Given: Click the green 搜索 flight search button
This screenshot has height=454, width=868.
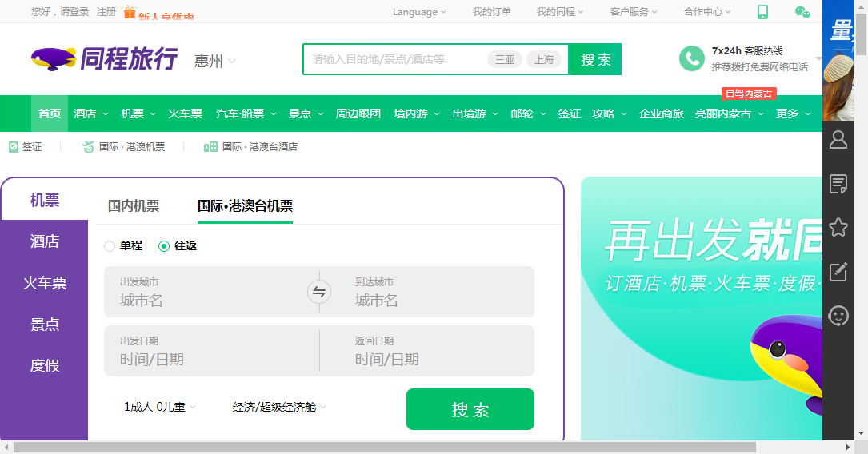Looking at the screenshot, I should click(x=470, y=409).
